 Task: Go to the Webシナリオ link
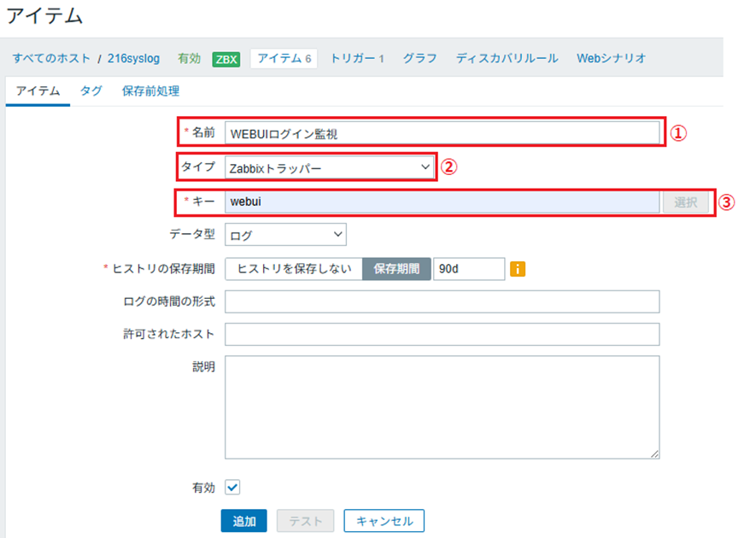pyautogui.click(x=611, y=58)
